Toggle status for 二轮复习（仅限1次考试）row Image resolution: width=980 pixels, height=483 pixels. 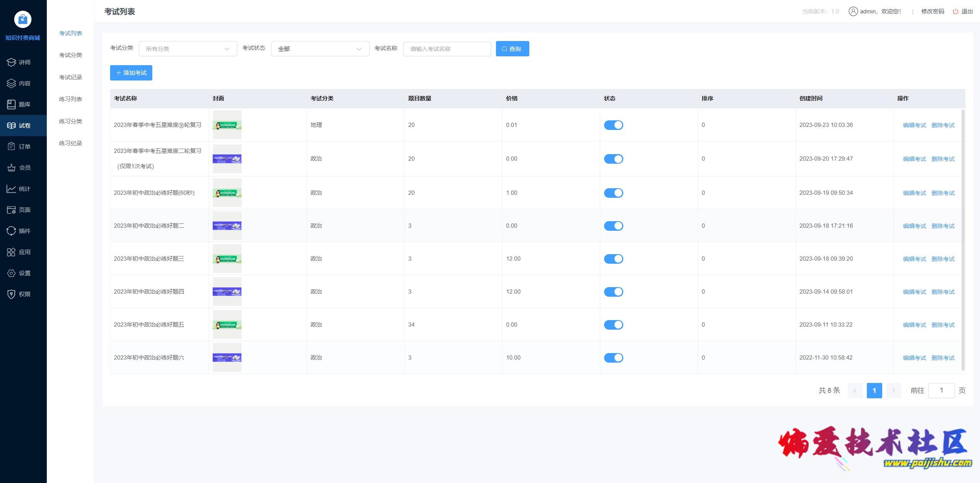coord(614,159)
